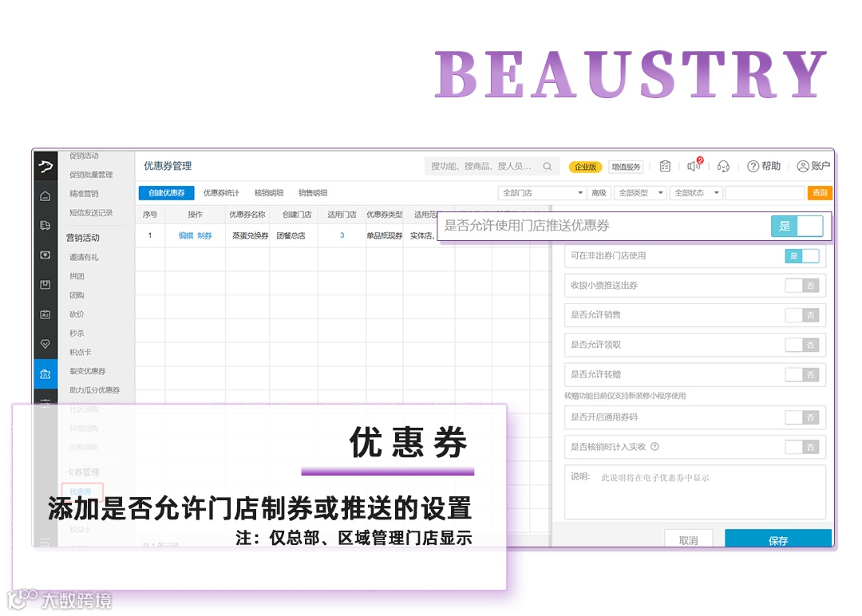The image size is (862, 616).
Task: Toggle 是否允许销售 switch
Action: (802, 315)
